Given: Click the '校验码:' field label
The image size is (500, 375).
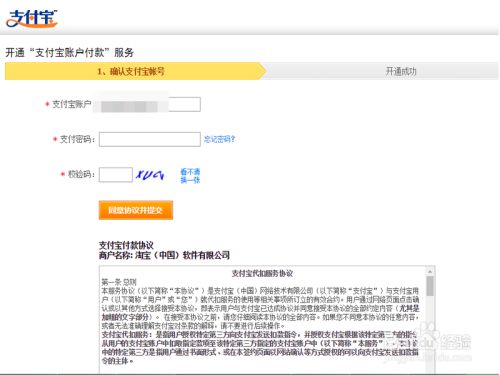Looking at the screenshot, I should (81, 174).
